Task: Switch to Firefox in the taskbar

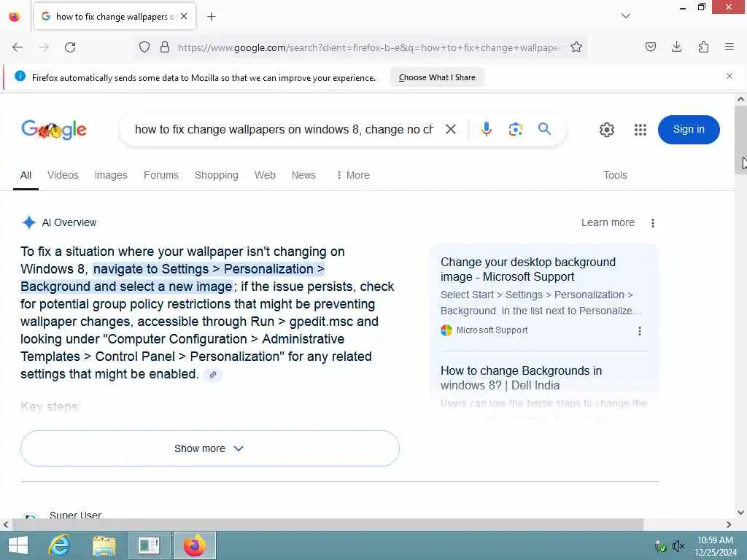Action: (x=194, y=545)
